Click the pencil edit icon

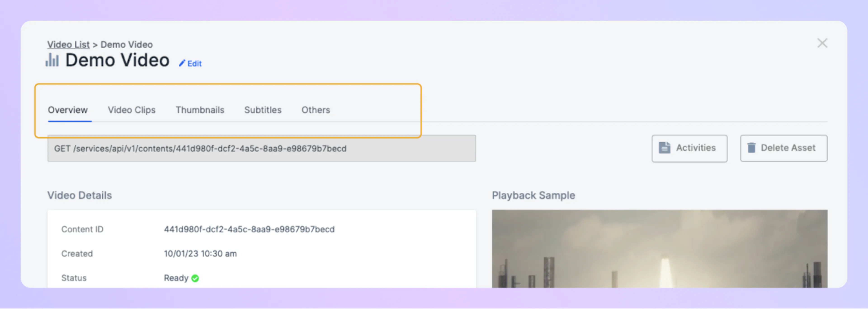click(182, 63)
